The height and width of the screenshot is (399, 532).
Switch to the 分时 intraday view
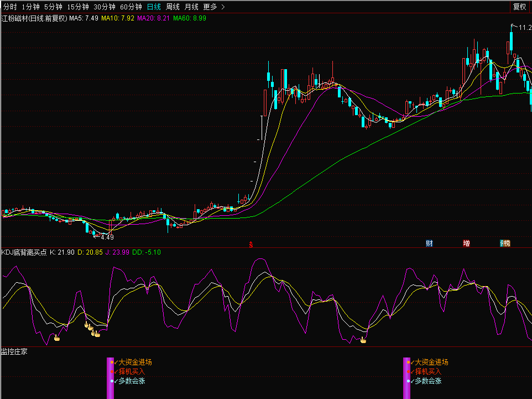point(10,7)
